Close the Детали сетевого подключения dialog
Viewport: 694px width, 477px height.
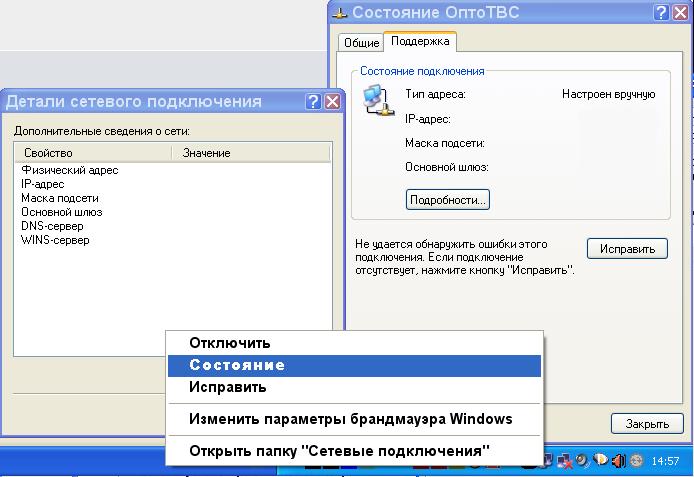(x=332, y=102)
